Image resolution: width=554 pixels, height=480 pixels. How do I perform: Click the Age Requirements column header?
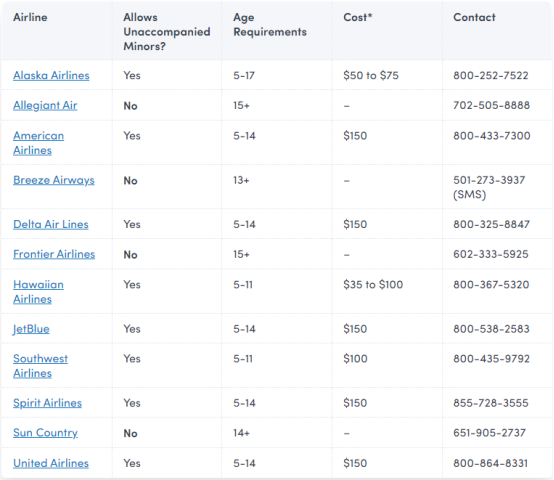[x=270, y=25]
